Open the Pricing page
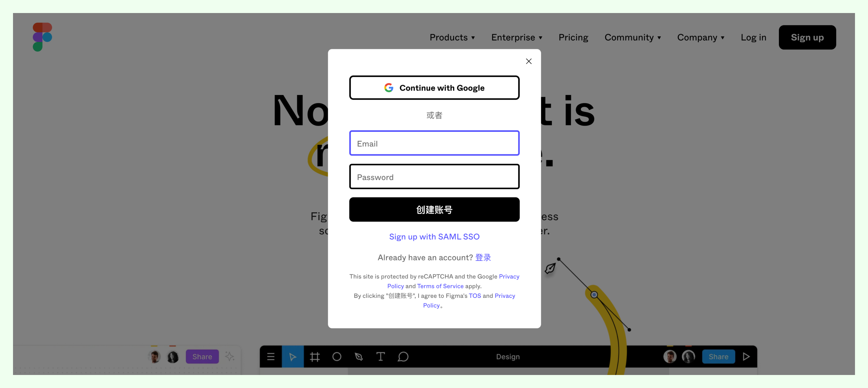 (573, 37)
